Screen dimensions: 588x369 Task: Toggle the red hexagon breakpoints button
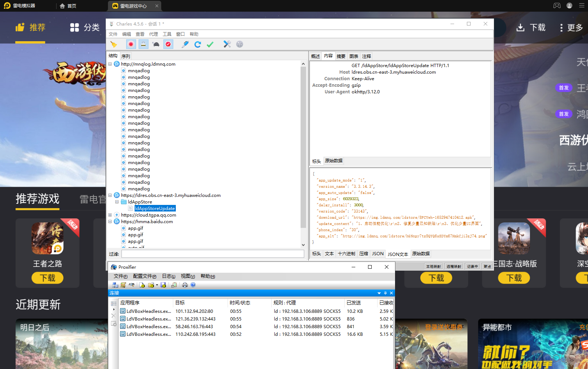coord(168,44)
